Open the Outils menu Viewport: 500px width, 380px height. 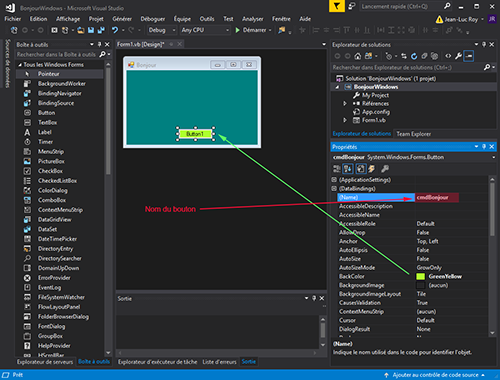click(207, 19)
